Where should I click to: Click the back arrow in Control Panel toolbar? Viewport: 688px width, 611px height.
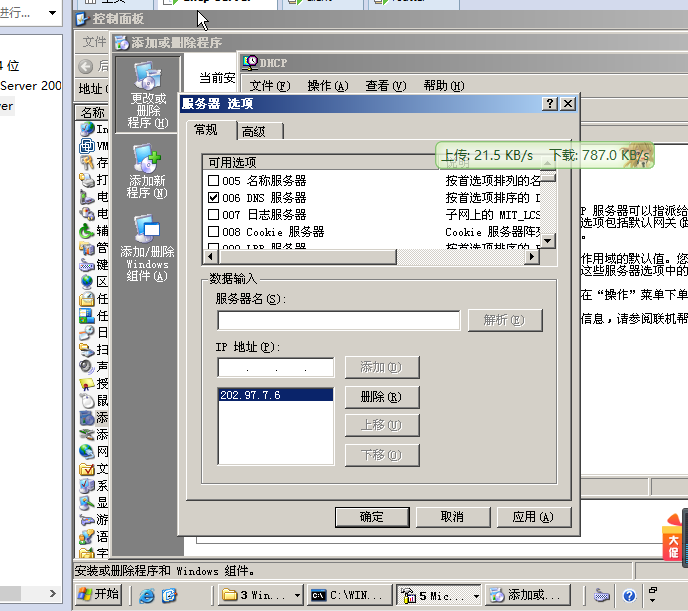point(86,67)
